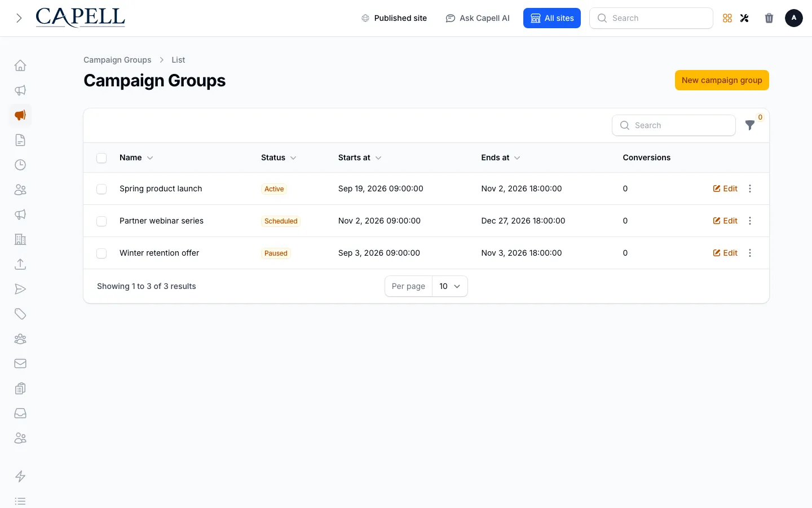Click the All sites button
Screen dimensions: 812x508
[552, 18]
